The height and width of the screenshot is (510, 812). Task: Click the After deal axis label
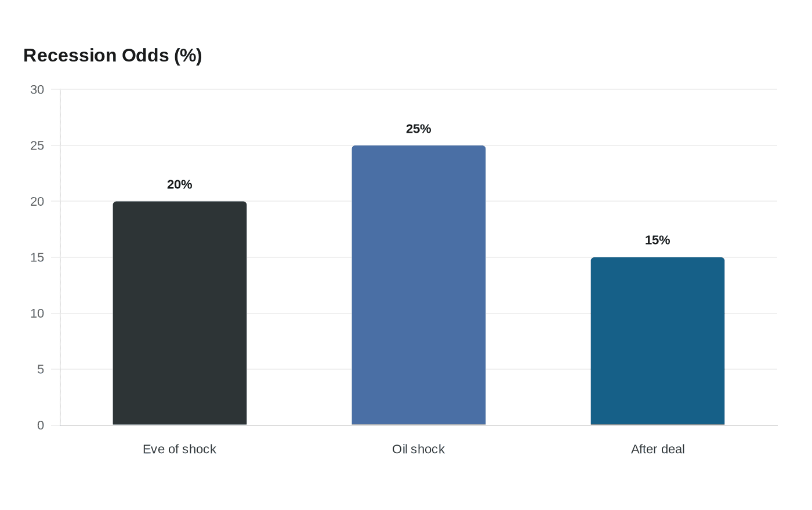pyautogui.click(x=658, y=449)
